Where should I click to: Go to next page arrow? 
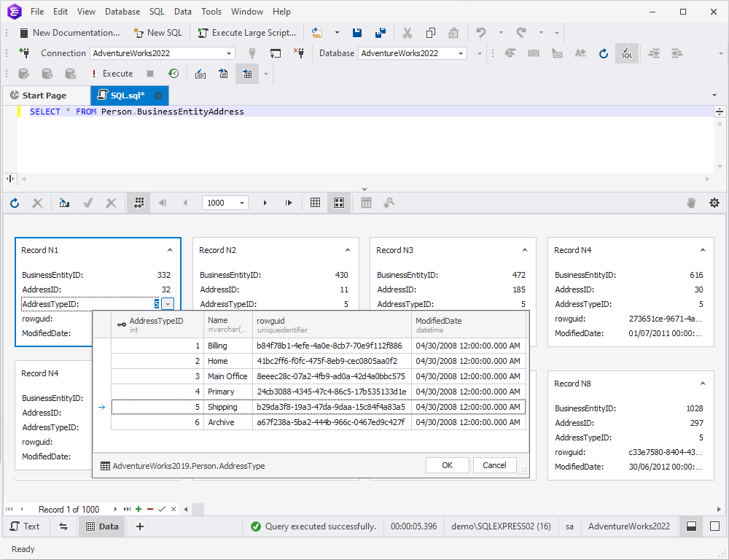(265, 203)
